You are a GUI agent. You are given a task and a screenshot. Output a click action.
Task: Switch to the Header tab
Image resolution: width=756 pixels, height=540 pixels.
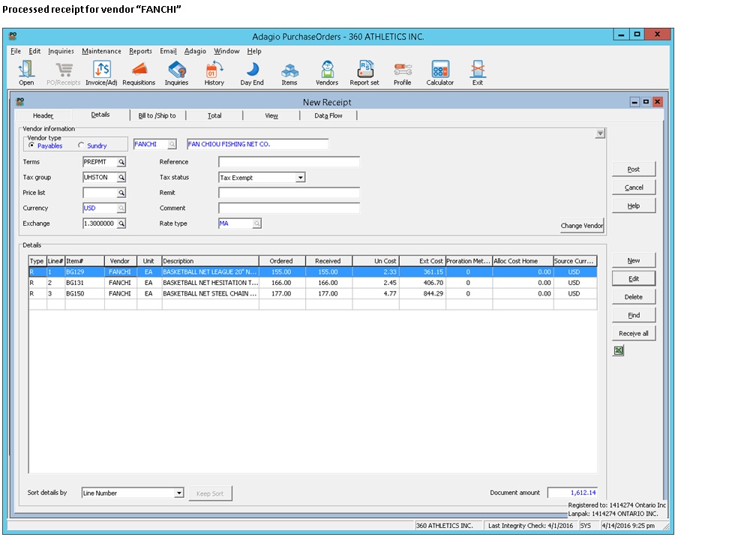click(x=43, y=115)
